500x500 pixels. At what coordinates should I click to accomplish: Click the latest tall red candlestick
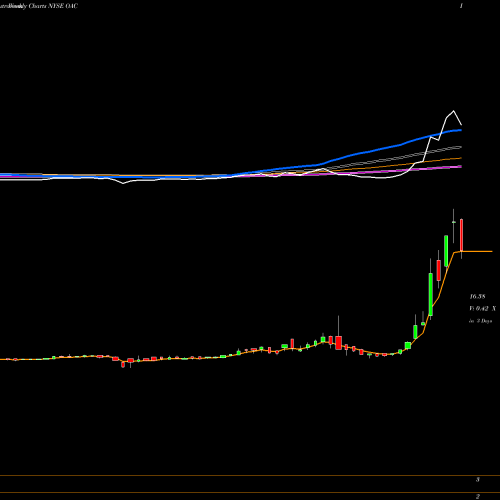pyautogui.click(x=461, y=235)
